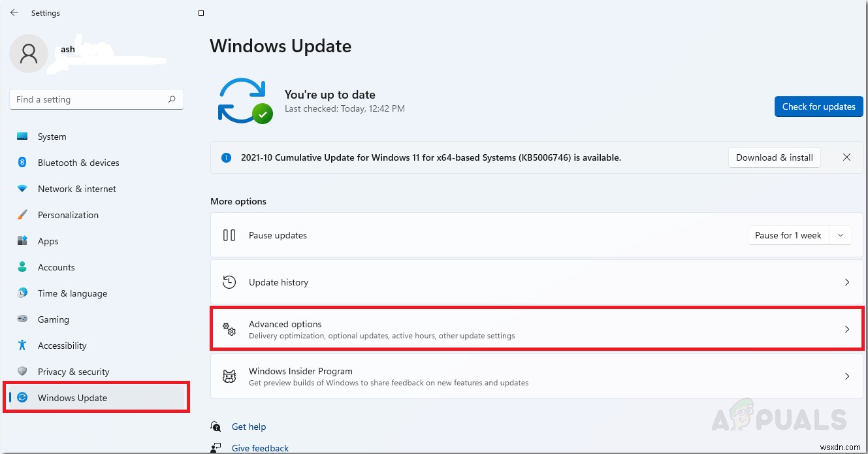Open the Pause for 1 week dropdown
The height and width of the screenshot is (454, 868).
[x=841, y=235]
